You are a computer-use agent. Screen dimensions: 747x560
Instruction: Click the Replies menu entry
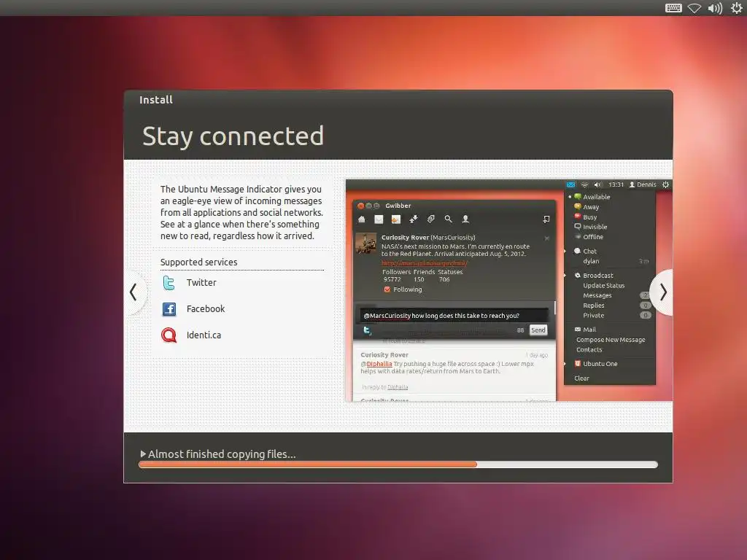pos(594,306)
